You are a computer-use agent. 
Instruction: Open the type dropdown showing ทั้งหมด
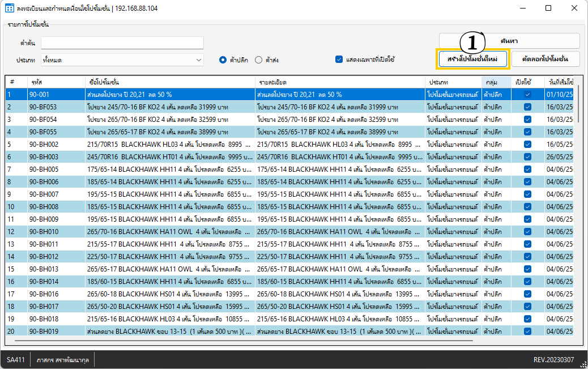point(122,60)
